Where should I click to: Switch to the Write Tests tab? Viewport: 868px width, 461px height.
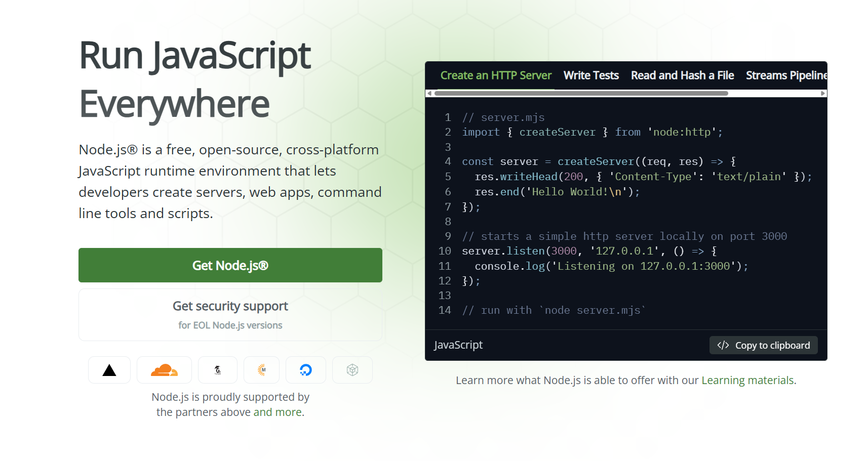tap(591, 75)
